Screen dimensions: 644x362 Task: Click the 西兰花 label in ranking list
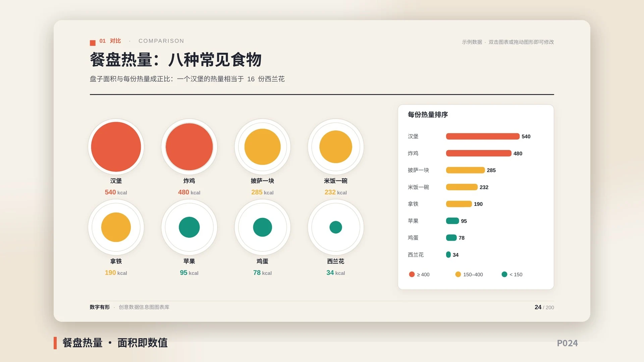(x=416, y=255)
